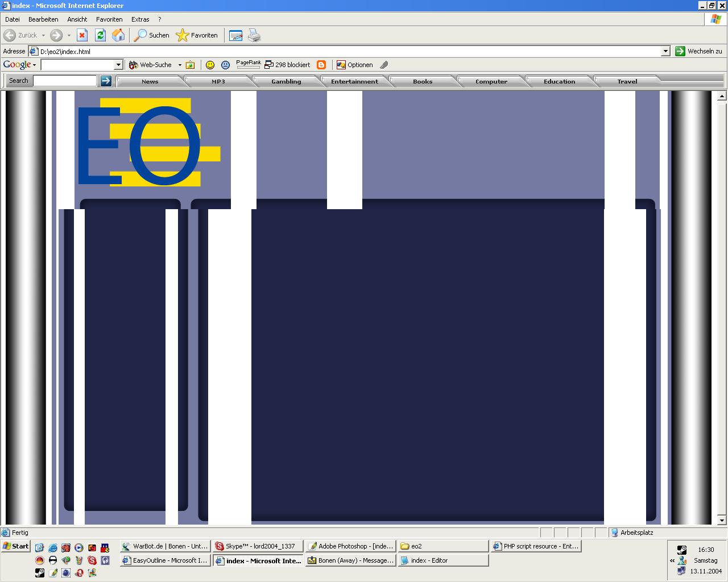
Task: Click the printer icon in toolbar
Action: pyautogui.click(x=254, y=35)
